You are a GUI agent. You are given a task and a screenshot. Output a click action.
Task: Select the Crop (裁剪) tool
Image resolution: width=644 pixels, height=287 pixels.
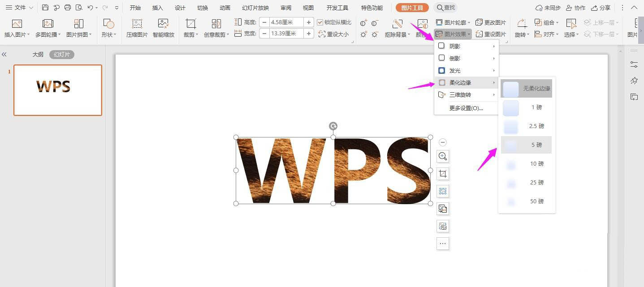coord(191,28)
